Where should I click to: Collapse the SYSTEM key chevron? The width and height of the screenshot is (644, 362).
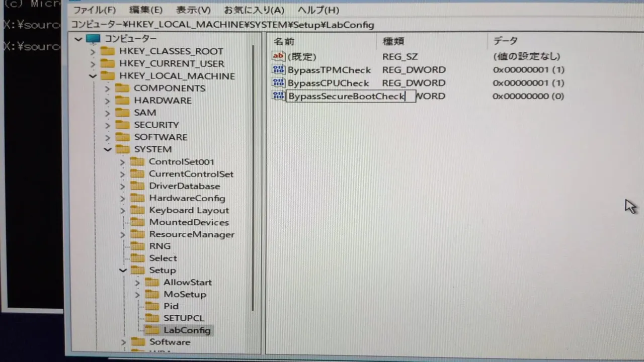tap(108, 149)
